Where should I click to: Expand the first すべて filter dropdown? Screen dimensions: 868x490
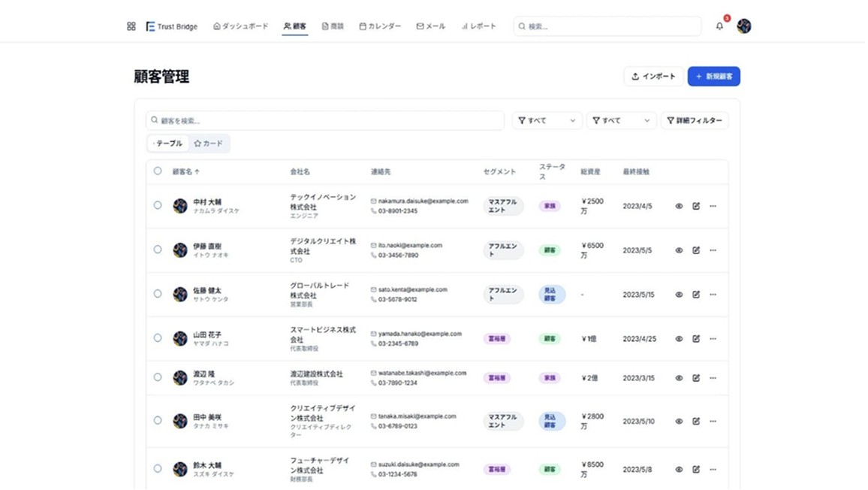pyautogui.click(x=547, y=120)
